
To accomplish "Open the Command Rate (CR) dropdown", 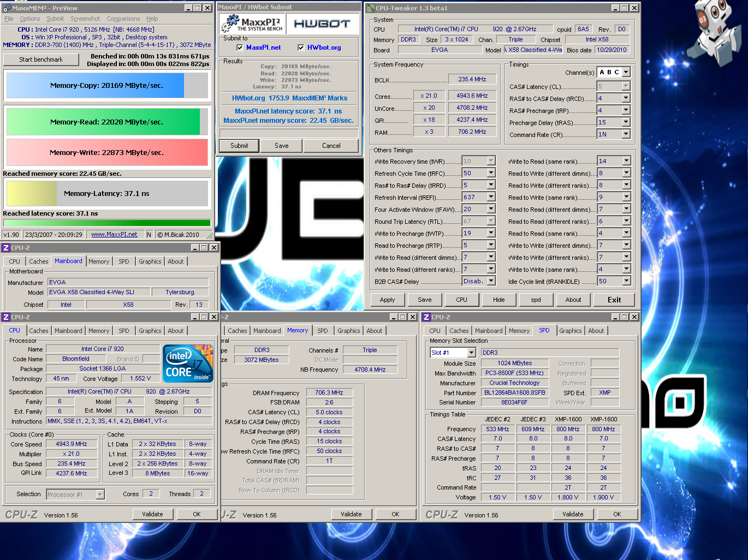I will coord(626,134).
